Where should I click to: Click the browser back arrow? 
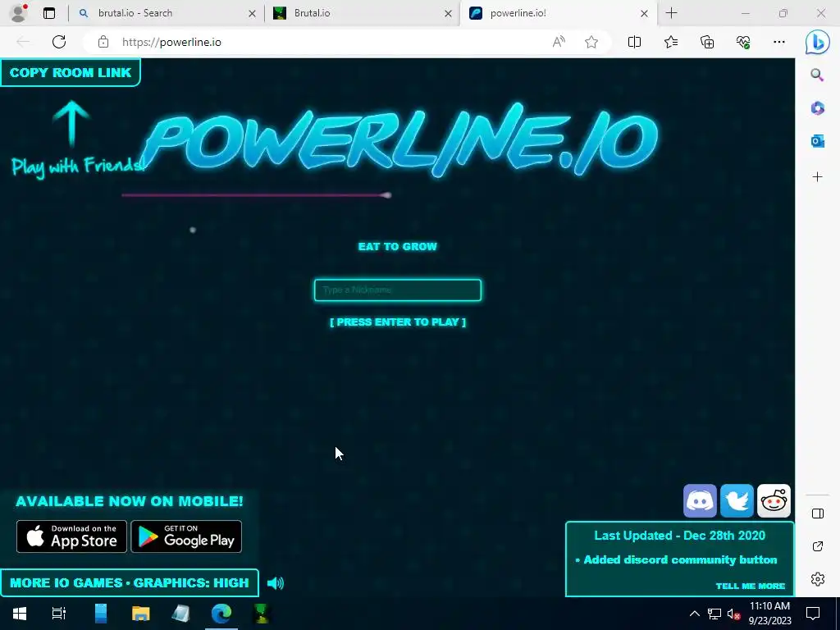pyautogui.click(x=23, y=42)
